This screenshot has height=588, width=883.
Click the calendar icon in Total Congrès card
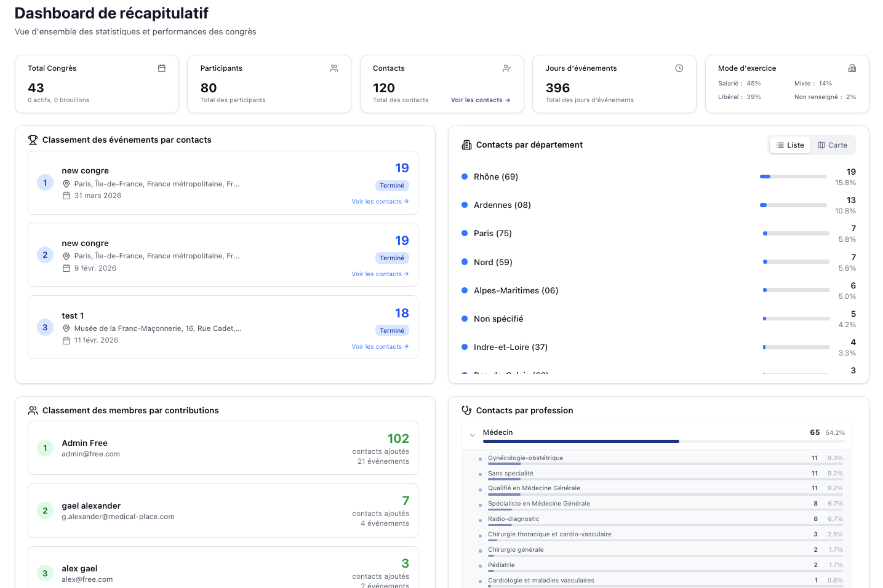click(x=162, y=68)
